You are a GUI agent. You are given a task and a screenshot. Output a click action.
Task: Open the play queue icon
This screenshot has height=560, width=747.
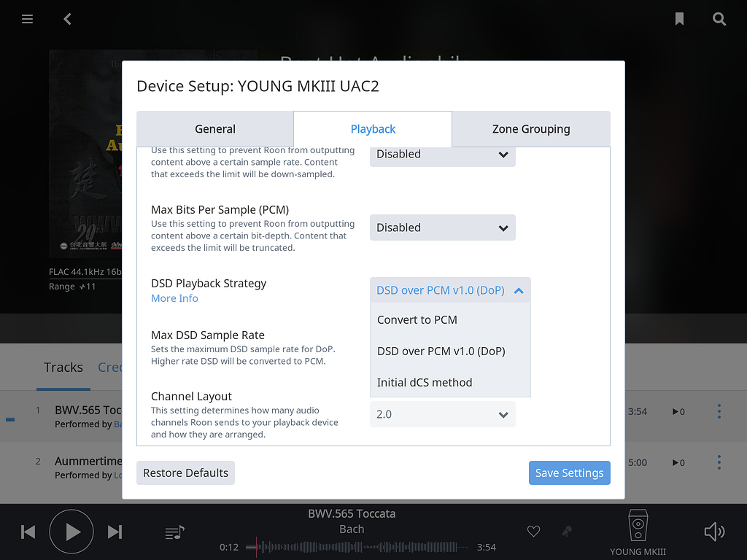[x=174, y=532]
